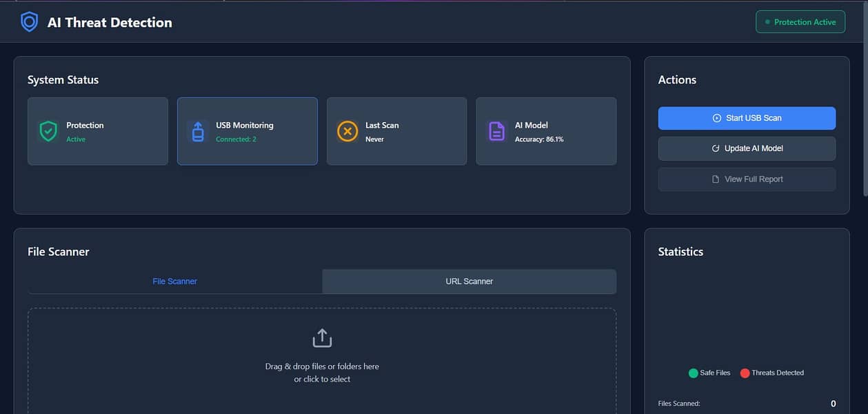This screenshot has width=868, height=414.
Task: Click the refresh icon on Update AI Model
Action: point(716,148)
